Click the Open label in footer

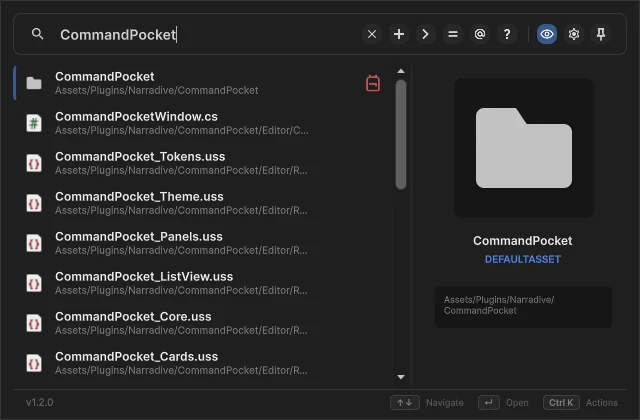[517, 403]
